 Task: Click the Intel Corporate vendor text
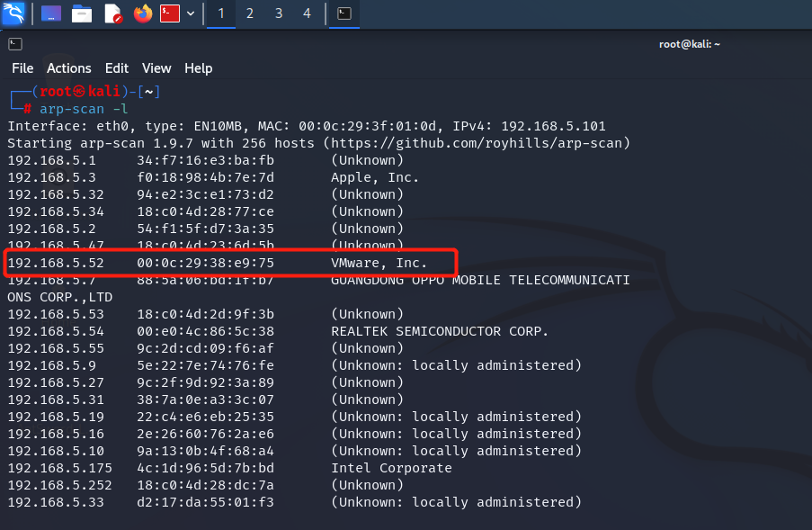pos(391,468)
